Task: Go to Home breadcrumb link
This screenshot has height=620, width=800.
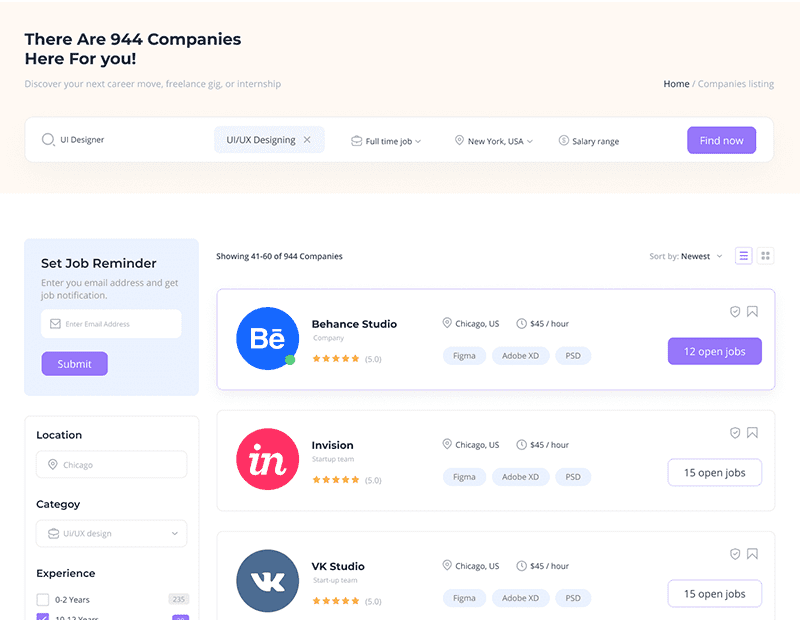Action: tap(676, 84)
